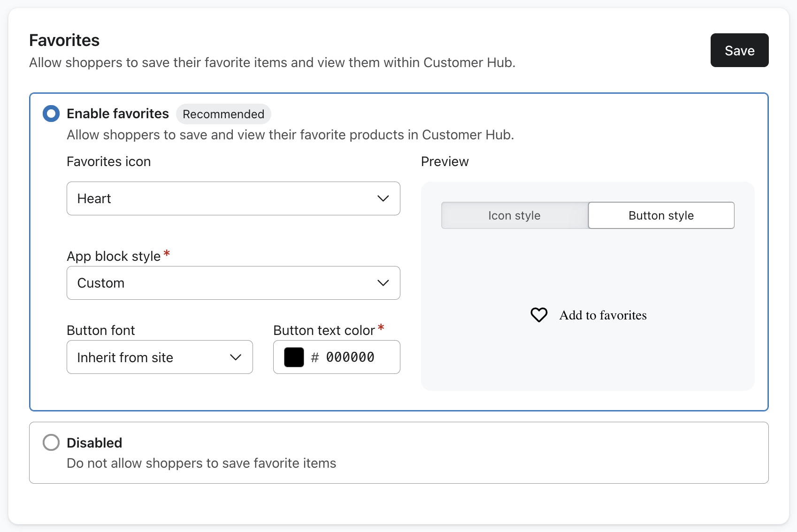Open the App block style dropdown
The width and height of the screenshot is (797, 532).
pos(233,283)
